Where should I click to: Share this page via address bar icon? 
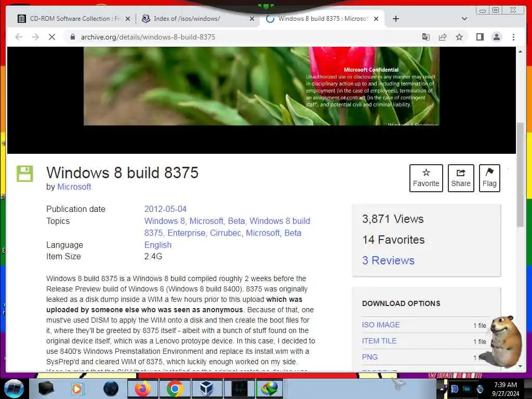click(x=443, y=37)
